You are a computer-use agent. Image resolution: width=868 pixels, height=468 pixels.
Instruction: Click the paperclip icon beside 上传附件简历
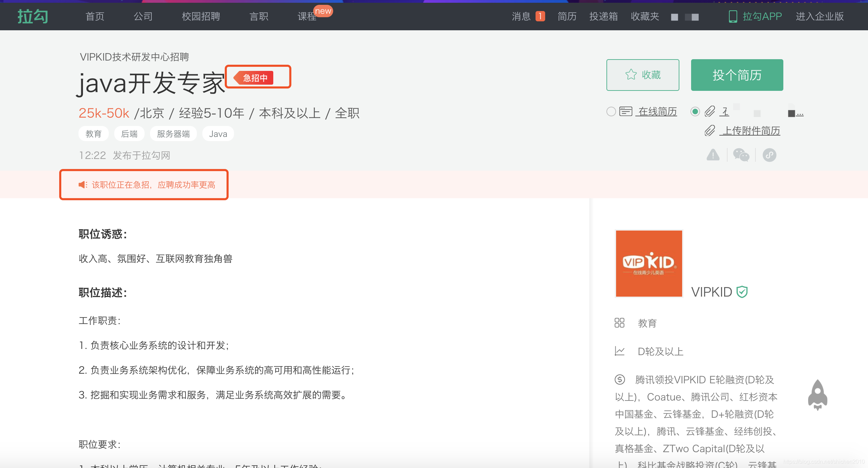710,131
